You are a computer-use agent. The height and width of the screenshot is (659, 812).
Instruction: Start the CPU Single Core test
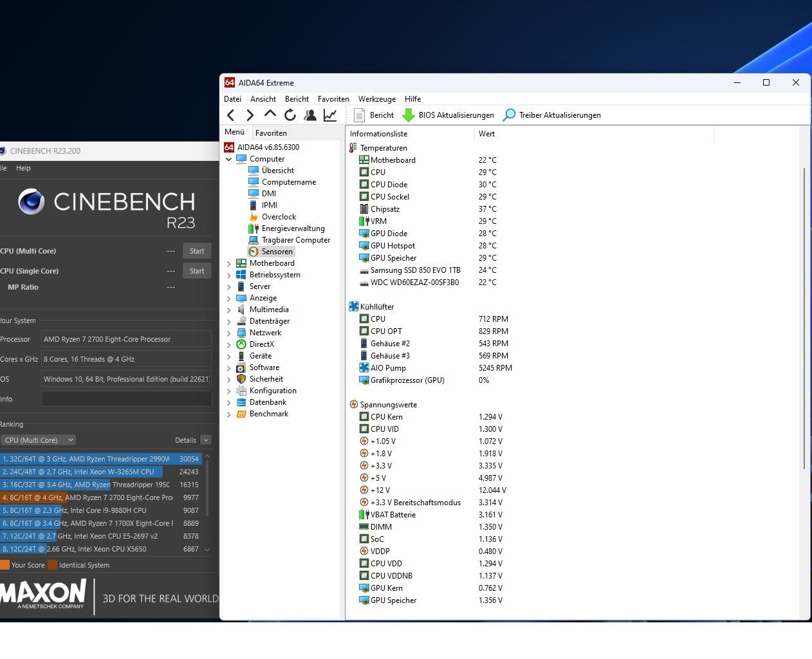[197, 271]
